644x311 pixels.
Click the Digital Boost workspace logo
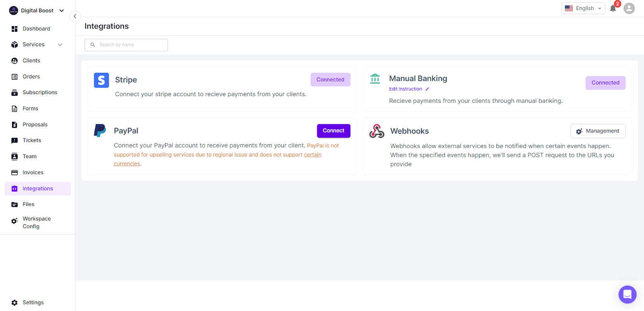pyautogui.click(x=14, y=10)
